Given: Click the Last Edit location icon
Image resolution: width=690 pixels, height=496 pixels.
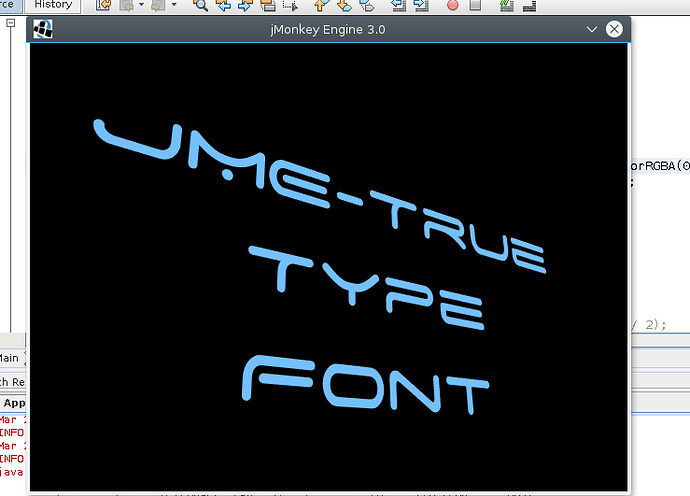Looking at the screenshot, I should pyautogui.click(x=104, y=5).
